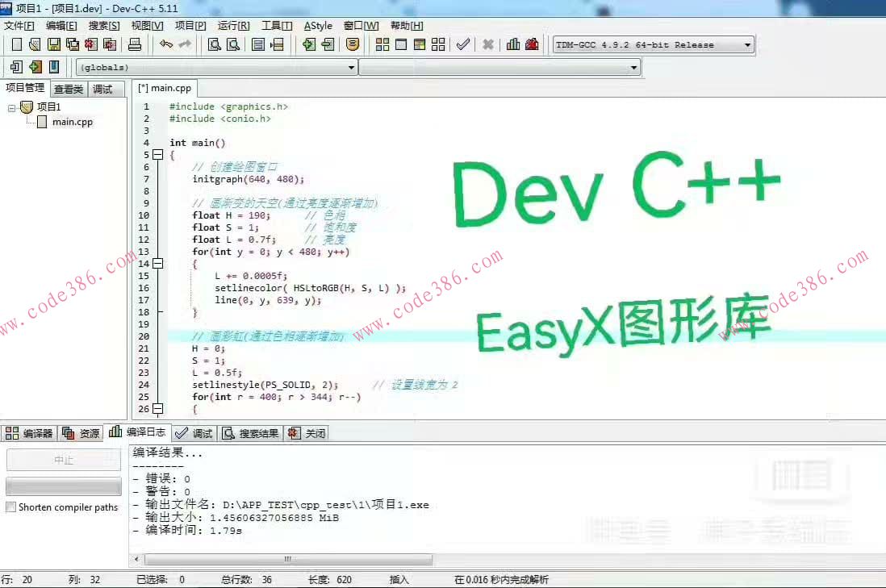Open the AStyle menu
886x588 pixels.
[318, 26]
